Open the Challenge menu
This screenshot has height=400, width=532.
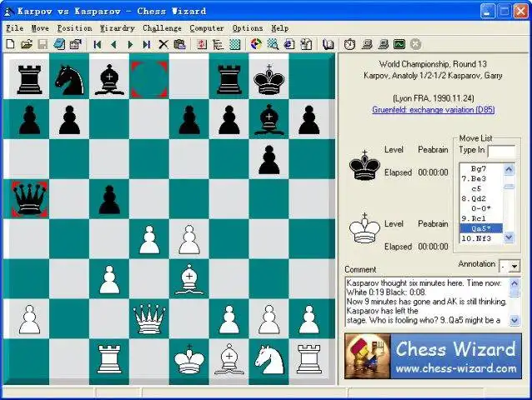pyautogui.click(x=162, y=28)
